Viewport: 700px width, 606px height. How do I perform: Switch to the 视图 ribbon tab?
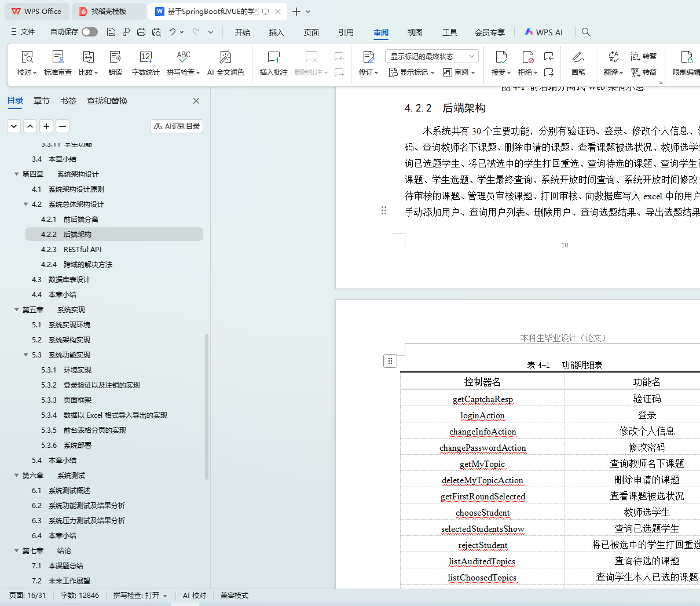pyautogui.click(x=415, y=32)
